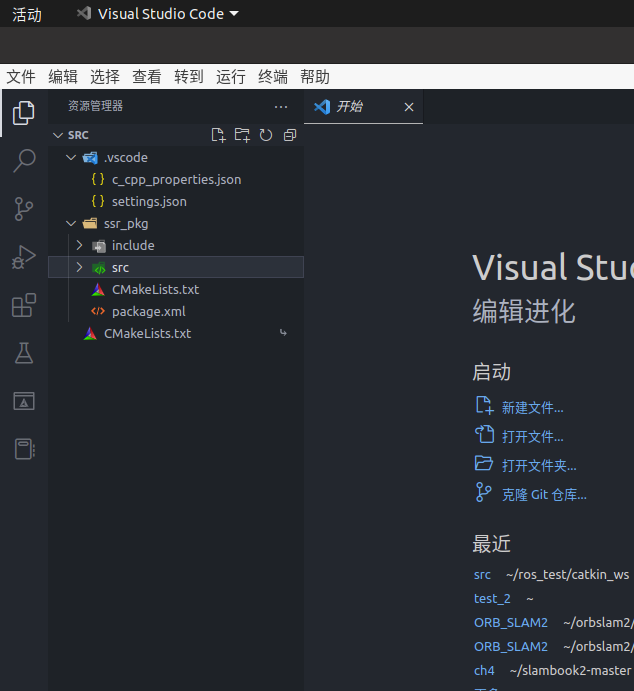The height and width of the screenshot is (691, 634).
Task: Click the new file icon beside 新建文件
Action: click(x=484, y=405)
